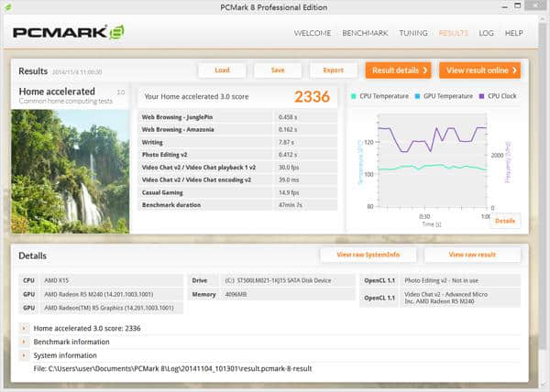550x392 pixels.
Task: Click the PCMark 8 logo
Action: coord(69,33)
